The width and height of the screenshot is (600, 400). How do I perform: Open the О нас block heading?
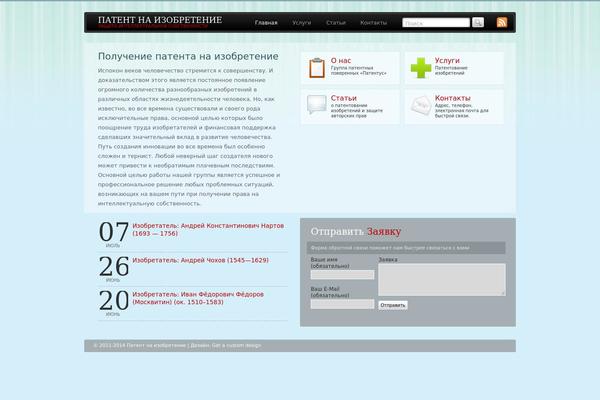coord(341,60)
